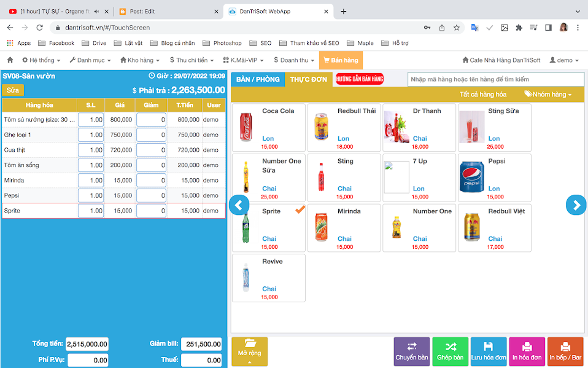Edit the Giảm bill field
The image size is (588, 368).
[201, 344]
